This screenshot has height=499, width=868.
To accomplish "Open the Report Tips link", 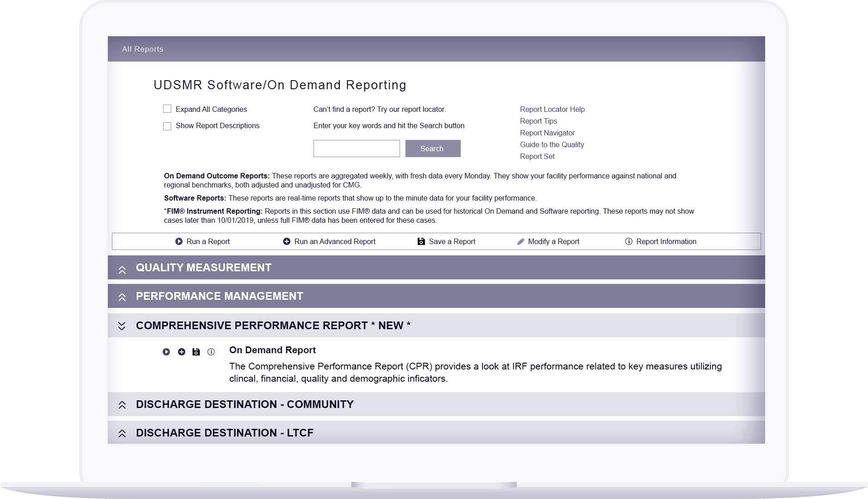I will 539,121.
